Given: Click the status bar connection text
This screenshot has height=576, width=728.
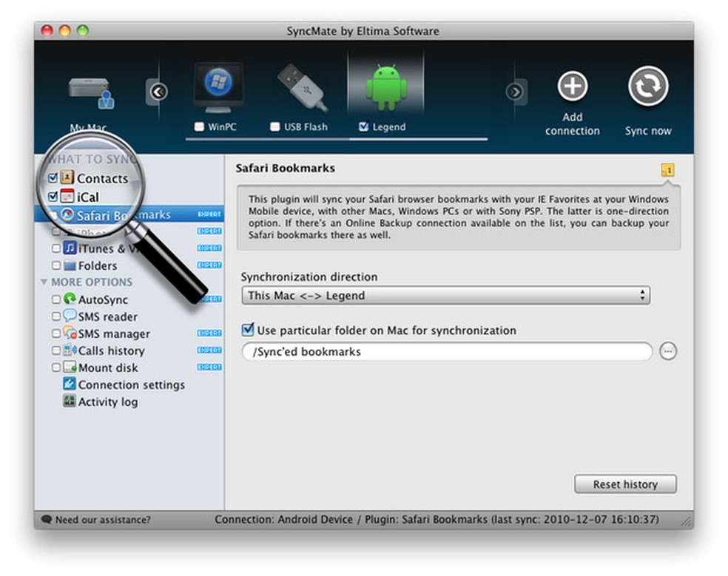Looking at the screenshot, I should pyautogui.click(x=437, y=519).
